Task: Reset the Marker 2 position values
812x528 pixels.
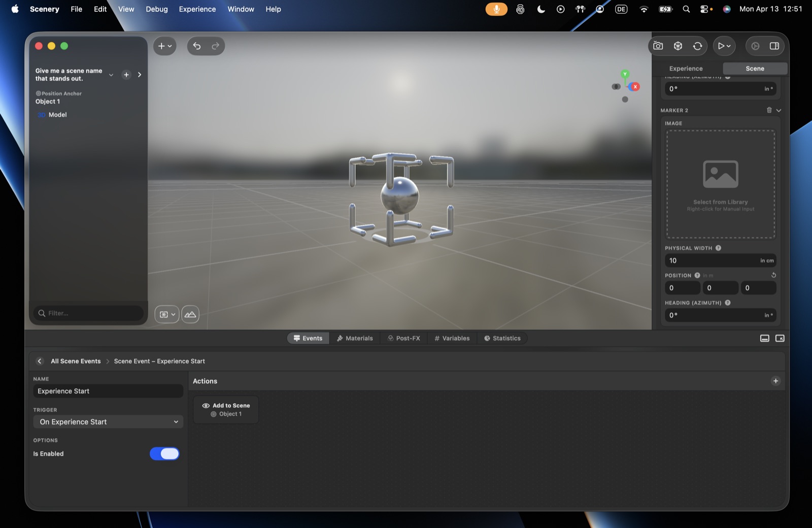Action: pyautogui.click(x=773, y=275)
